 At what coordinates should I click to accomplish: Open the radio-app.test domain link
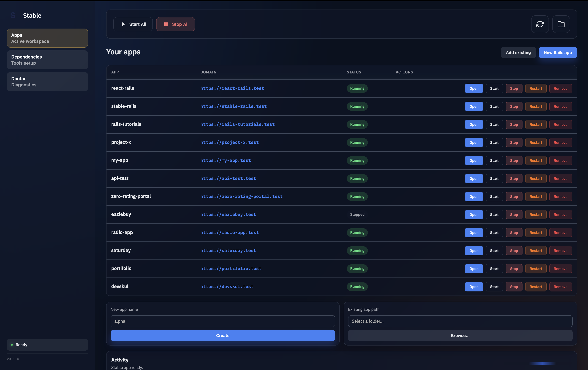pyautogui.click(x=229, y=232)
